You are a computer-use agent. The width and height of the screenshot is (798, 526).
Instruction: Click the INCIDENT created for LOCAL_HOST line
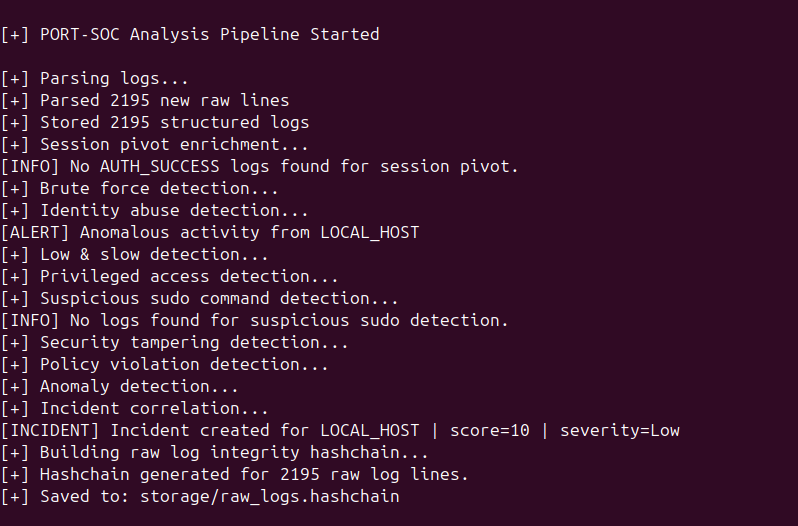coord(340,430)
